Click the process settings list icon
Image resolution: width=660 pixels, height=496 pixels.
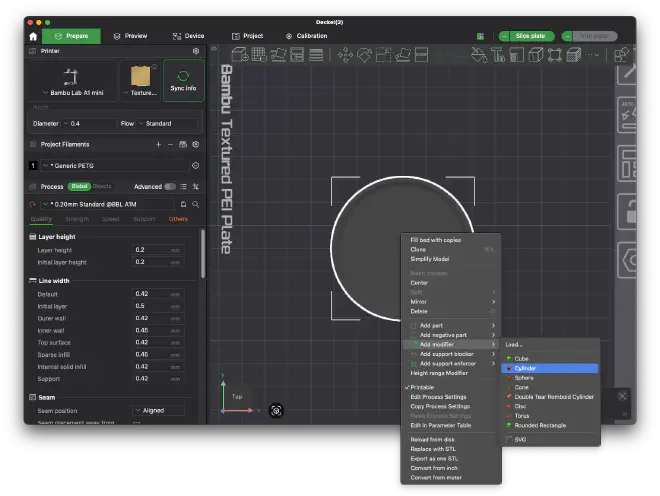coord(184,187)
